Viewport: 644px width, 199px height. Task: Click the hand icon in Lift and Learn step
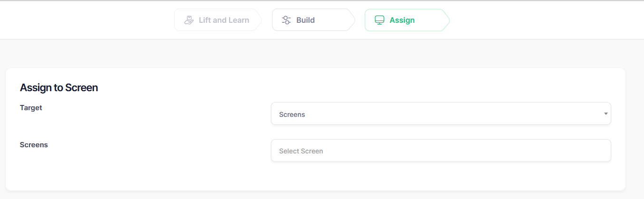[x=189, y=20]
